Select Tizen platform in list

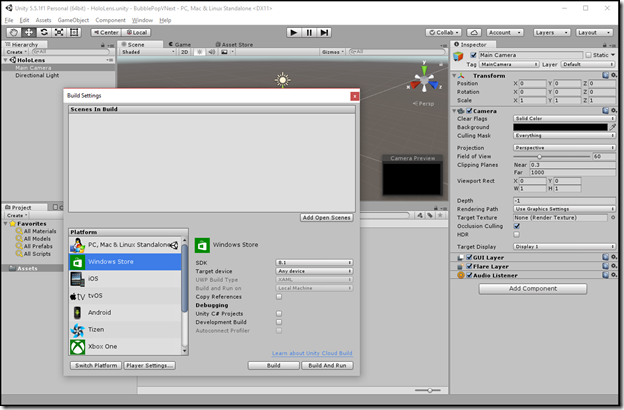pos(125,330)
